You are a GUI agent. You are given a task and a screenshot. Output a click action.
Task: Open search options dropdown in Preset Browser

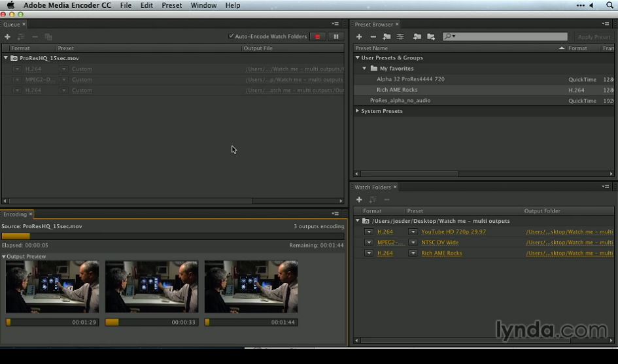[x=450, y=36]
